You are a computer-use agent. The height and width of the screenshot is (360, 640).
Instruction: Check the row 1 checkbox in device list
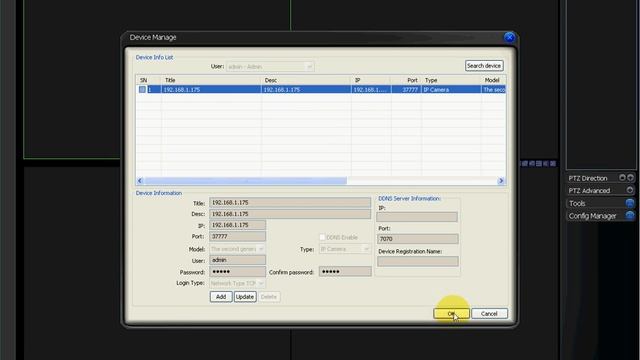(x=142, y=89)
